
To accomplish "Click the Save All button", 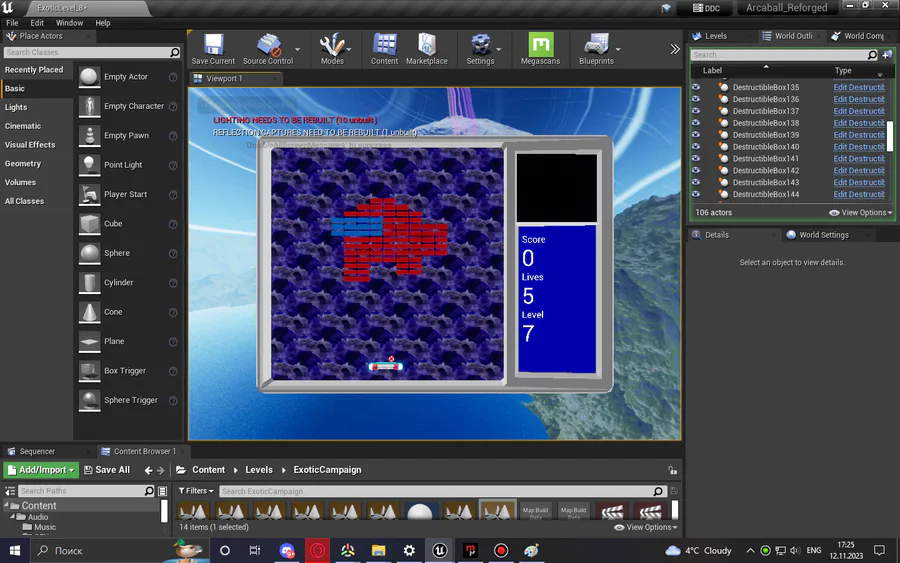I will tap(107, 470).
